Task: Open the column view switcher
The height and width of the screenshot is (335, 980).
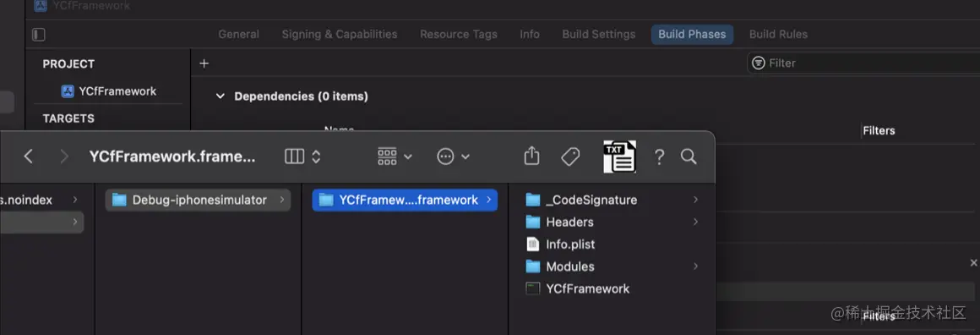Action: click(x=302, y=157)
